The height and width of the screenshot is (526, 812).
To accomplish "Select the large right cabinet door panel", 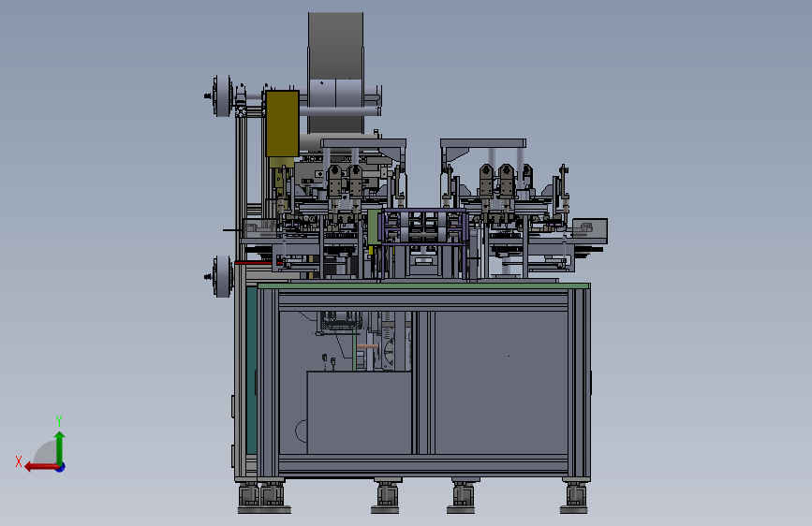I will tap(501, 383).
